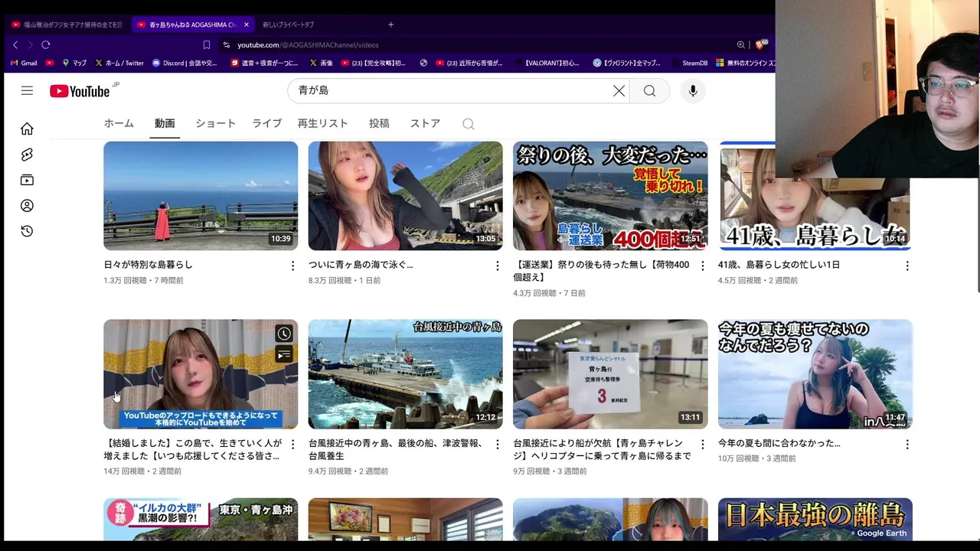Add 結婚しました video to the queue
980x551 pixels.
pyautogui.click(x=284, y=354)
